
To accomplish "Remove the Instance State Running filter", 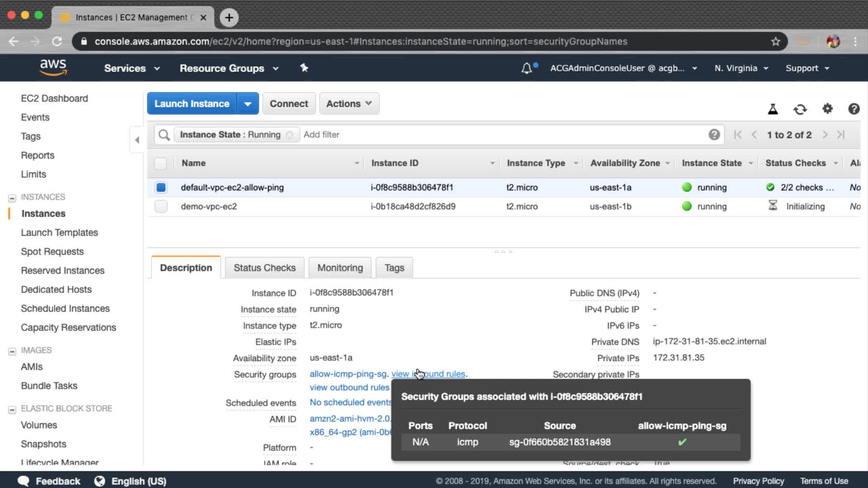I will point(290,135).
